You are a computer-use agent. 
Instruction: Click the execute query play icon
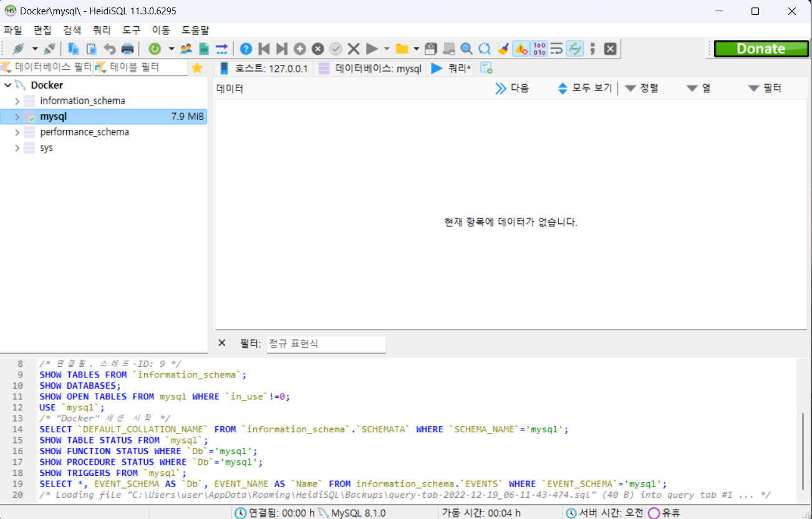[372, 49]
